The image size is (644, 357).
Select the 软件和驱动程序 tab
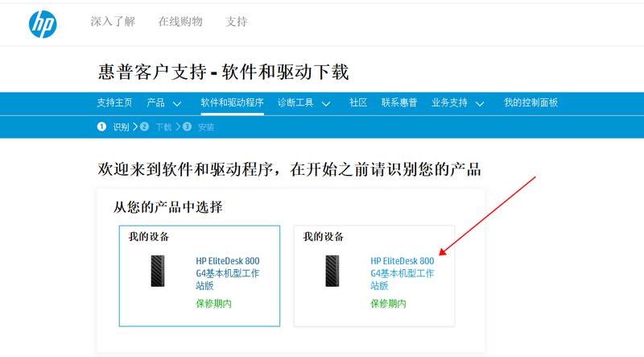(x=233, y=103)
